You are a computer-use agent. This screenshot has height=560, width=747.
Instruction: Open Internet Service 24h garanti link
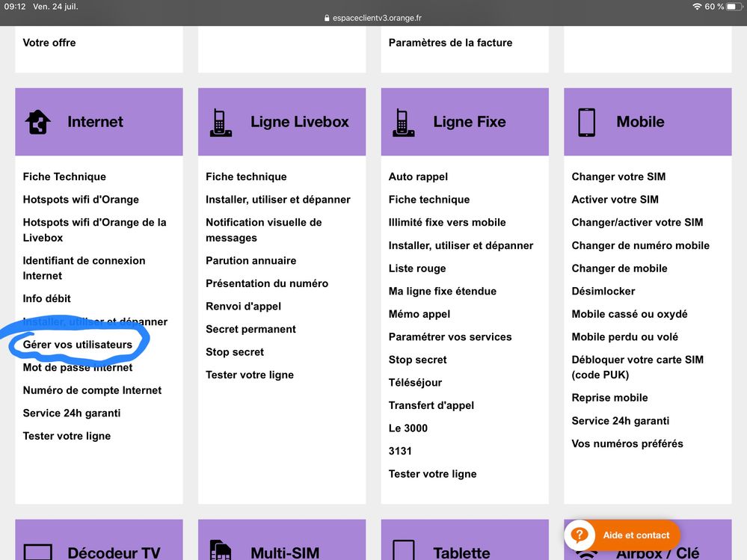72,413
